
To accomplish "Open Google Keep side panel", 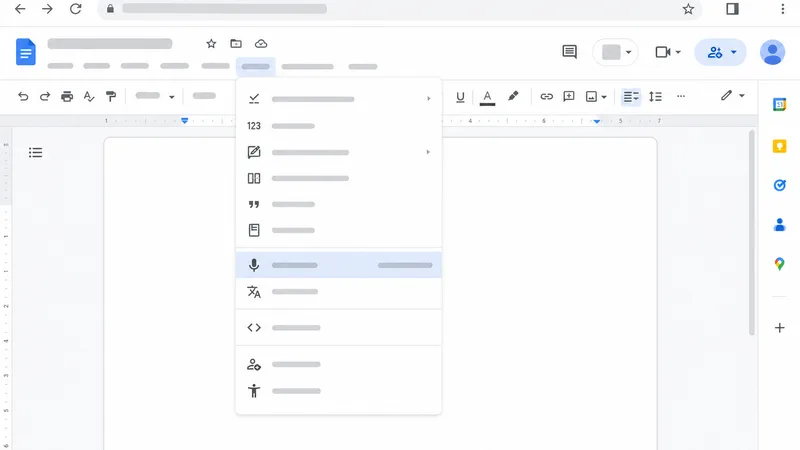I will pyautogui.click(x=779, y=146).
